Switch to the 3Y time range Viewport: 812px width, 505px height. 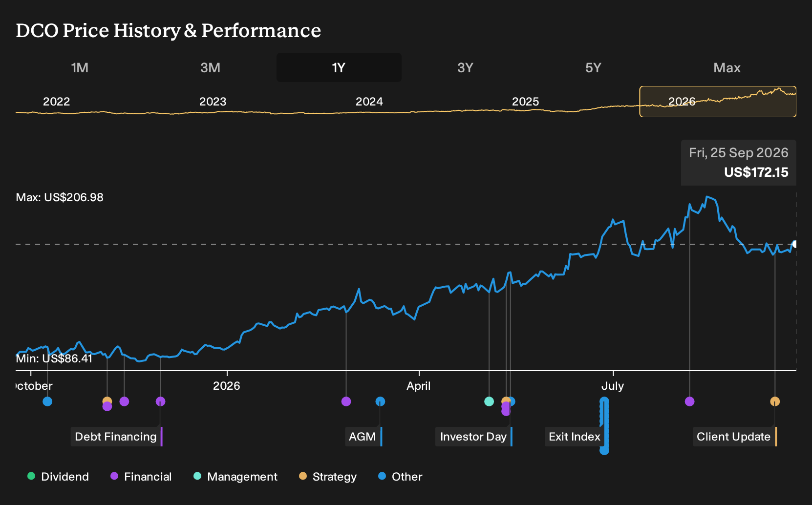pos(465,67)
